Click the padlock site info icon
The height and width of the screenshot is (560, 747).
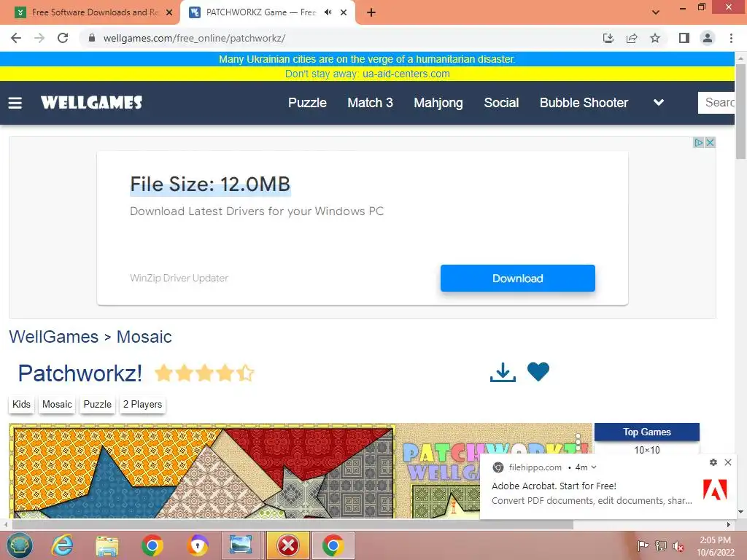pyautogui.click(x=92, y=38)
